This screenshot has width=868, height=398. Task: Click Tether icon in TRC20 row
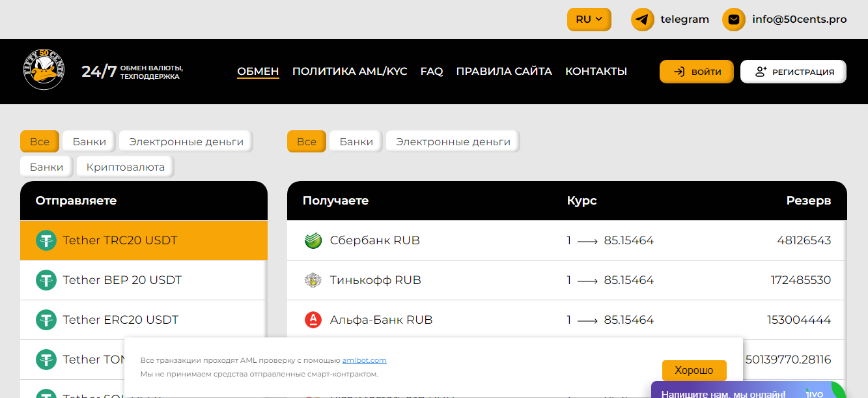(x=46, y=240)
